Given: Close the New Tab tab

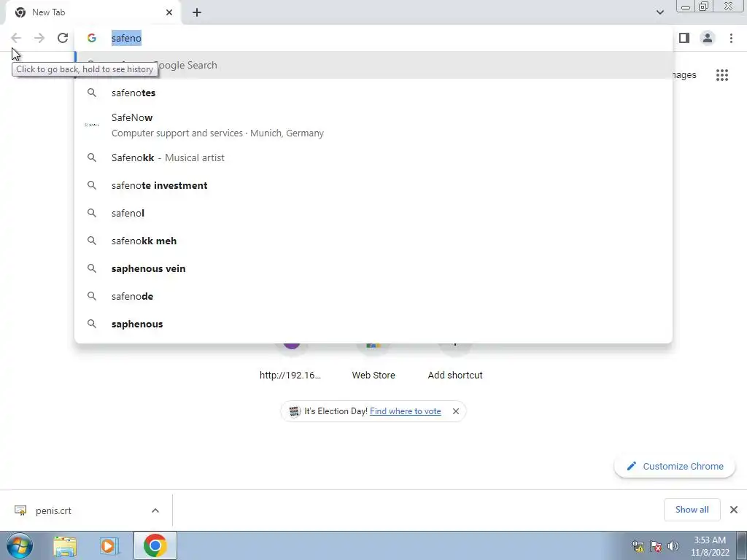Looking at the screenshot, I should pyautogui.click(x=169, y=12).
